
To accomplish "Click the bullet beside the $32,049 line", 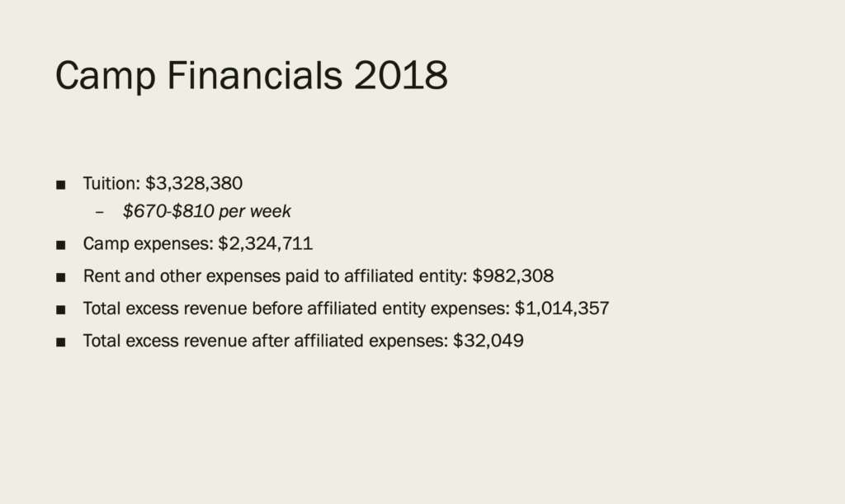I will click(x=60, y=342).
